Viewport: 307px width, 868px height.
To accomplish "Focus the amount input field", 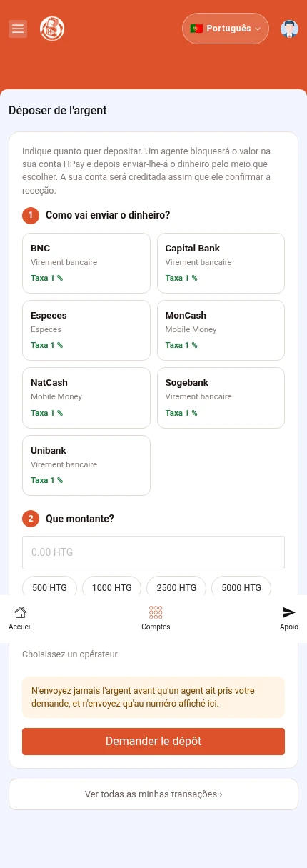I will point(153,552).
